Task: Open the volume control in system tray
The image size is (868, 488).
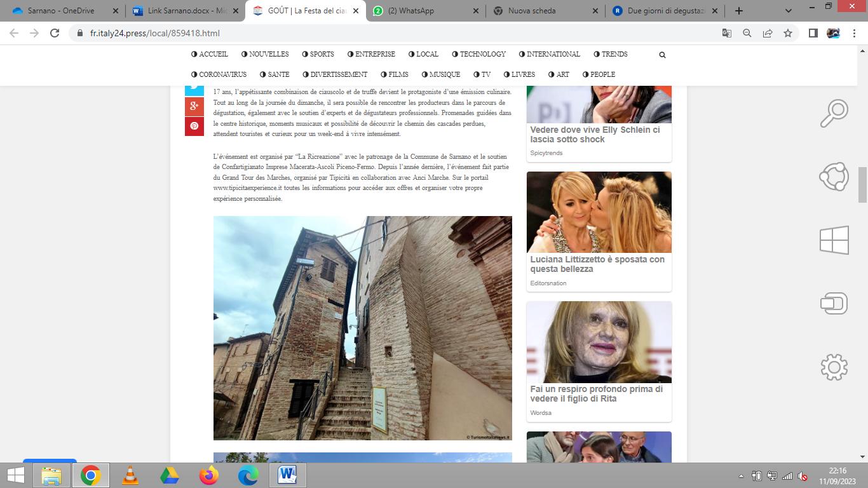Action: click(803, 476)
